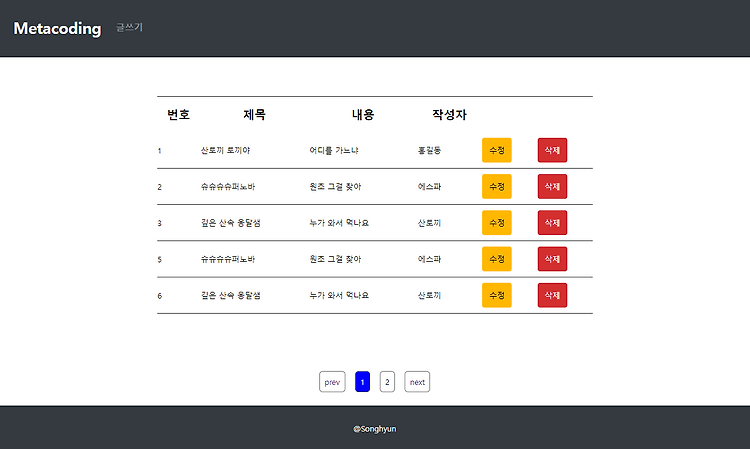
Task: Click the @Songhyun footer text
Action: 375,429
